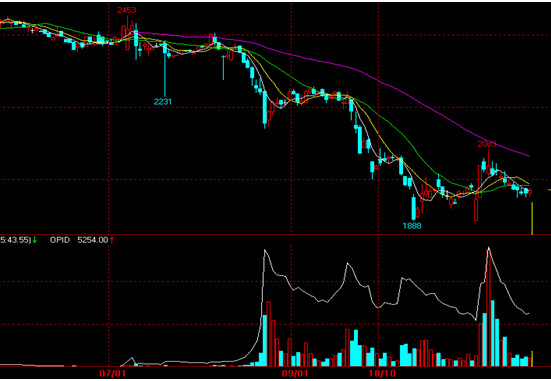Click the 09/01 date axis label

(x=294, y=373)
